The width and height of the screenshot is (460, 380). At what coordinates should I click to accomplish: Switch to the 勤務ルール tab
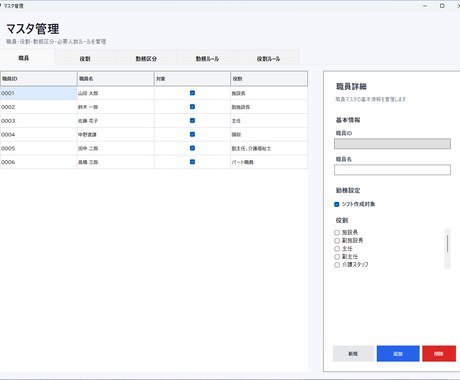[207, 59]
